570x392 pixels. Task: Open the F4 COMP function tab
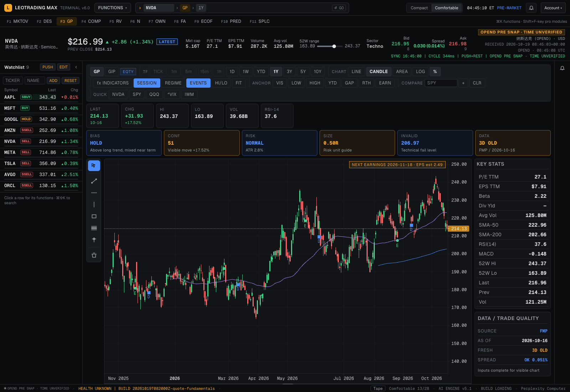(x=91, y=21)
